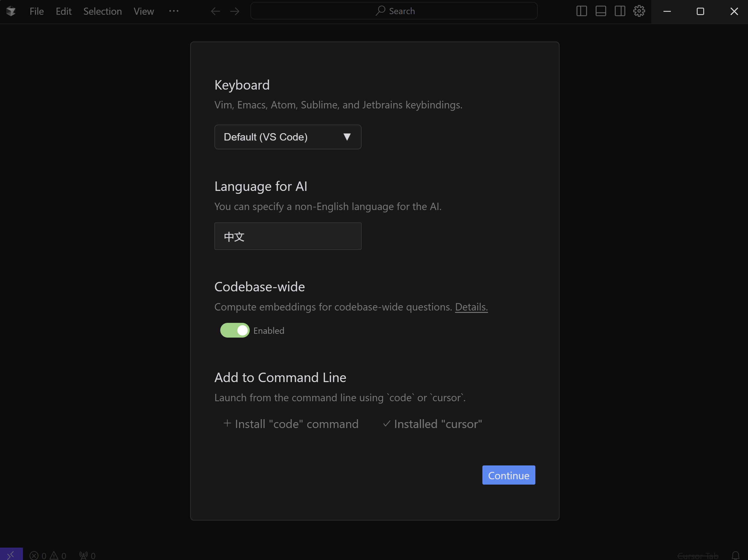Viewport: 748px width, 560px height.
Task: Toggle the primary sidebar layout icon
Action: tap(581, 11)
